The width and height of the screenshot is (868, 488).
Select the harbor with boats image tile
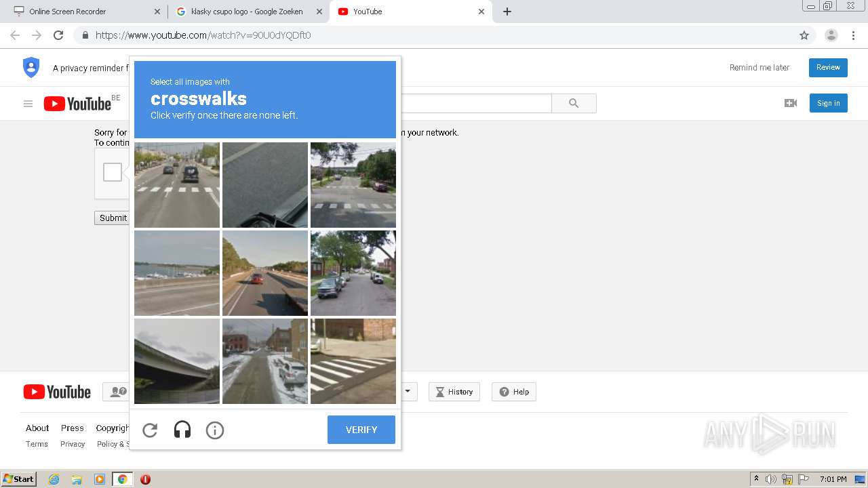tap(177, 273)
